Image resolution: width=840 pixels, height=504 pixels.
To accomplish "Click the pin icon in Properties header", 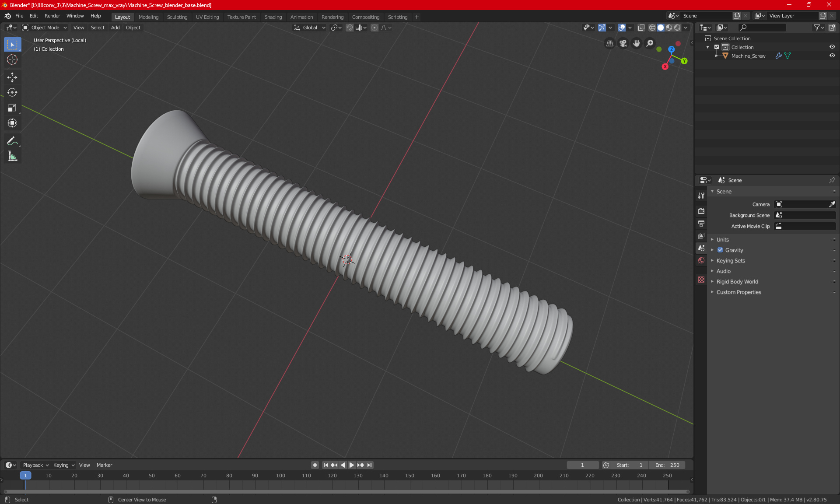I will pyautogui.click(x=832, y=180).
